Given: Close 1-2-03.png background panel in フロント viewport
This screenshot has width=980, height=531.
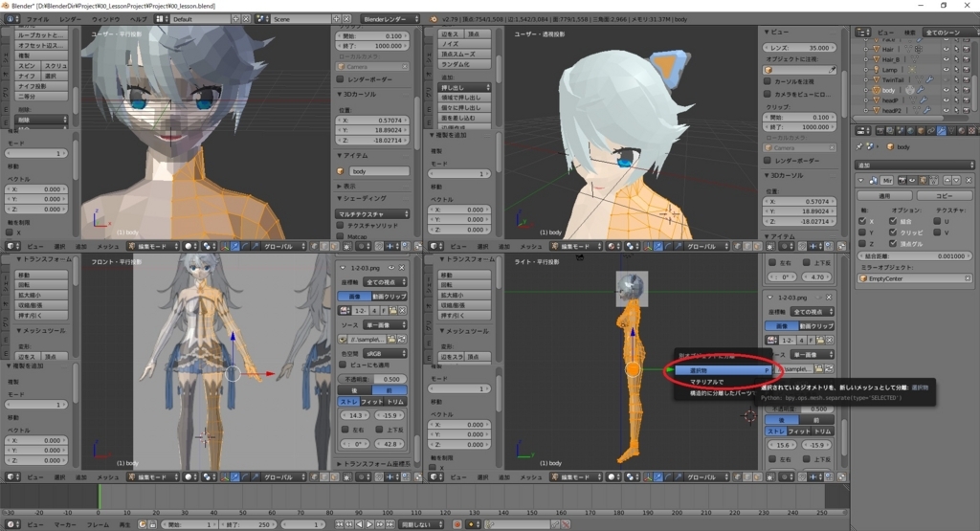Looking at the screenshot, I should [402, 267].
